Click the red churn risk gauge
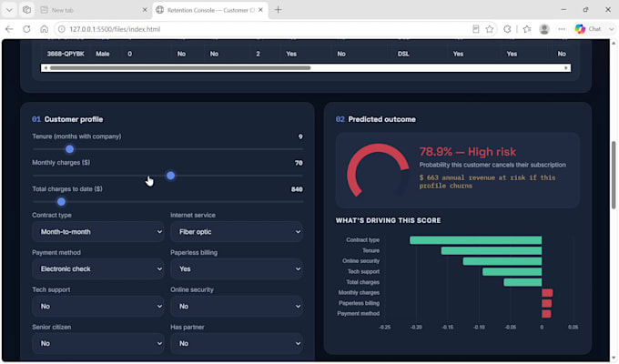The image size is (619, 364). (x=378, y=170)
